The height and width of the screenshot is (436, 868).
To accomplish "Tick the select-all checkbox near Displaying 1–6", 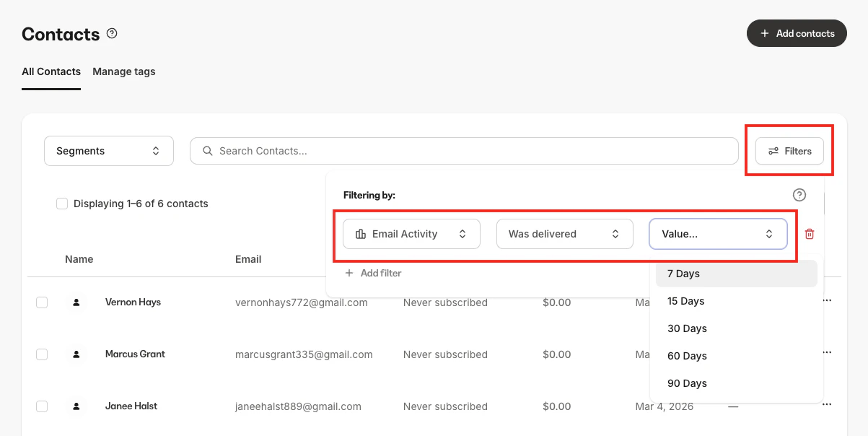I will click(x=62, y=204).
